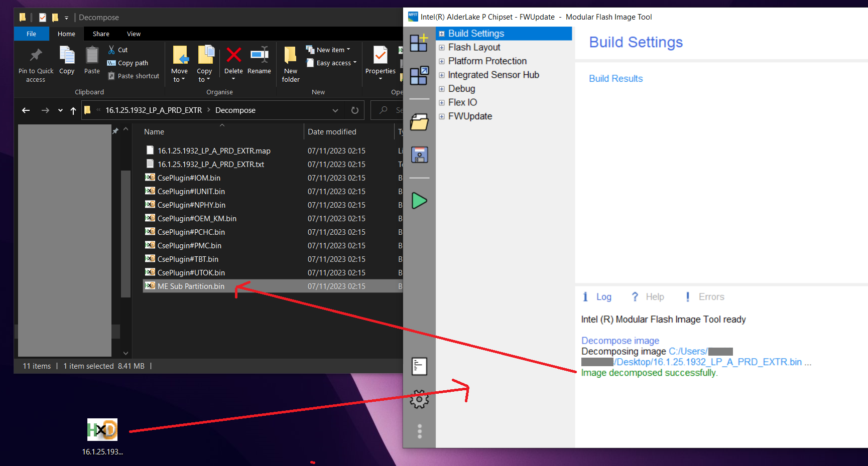Expand the Platform Protection tree node
Image resolution: width=868 pixels, height=466 pixels.
tap(442, 61)
